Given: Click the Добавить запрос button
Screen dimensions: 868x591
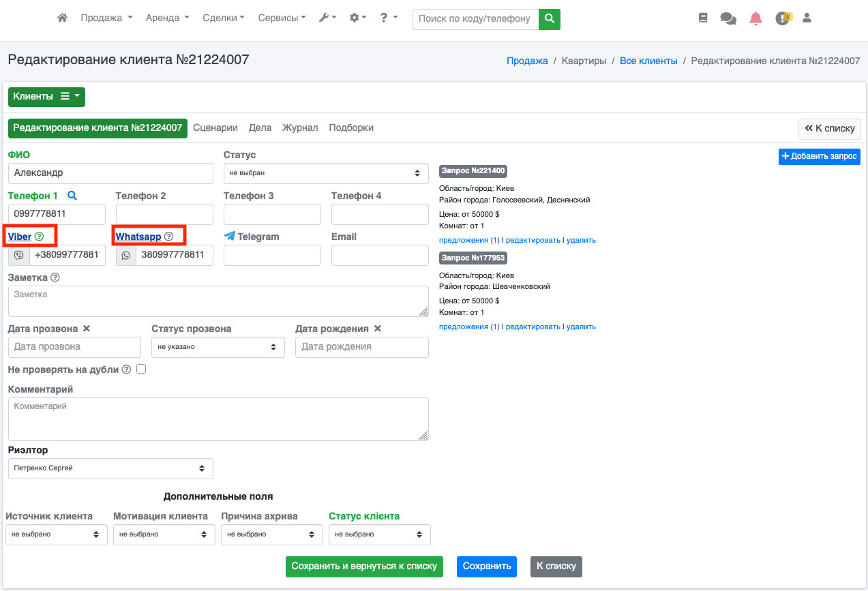Looking at the screenshot, I should [x=819, y=156].
